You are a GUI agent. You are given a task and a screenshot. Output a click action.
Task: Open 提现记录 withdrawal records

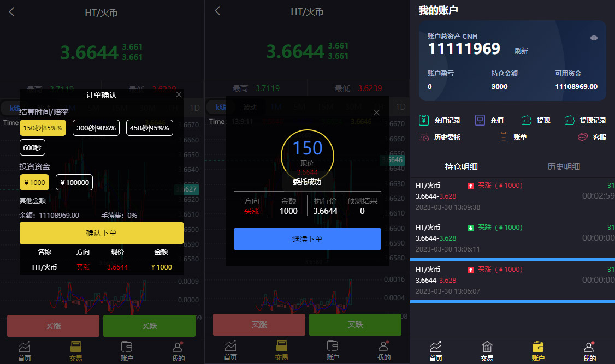pos(585,120)
